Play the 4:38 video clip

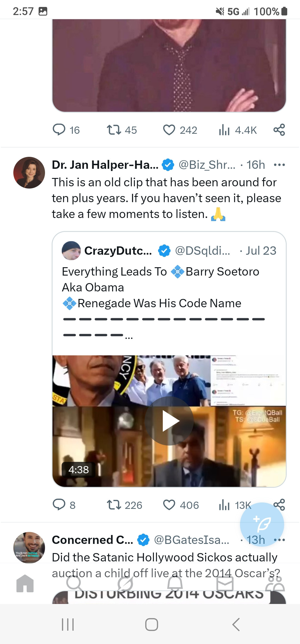click(169, 421)
